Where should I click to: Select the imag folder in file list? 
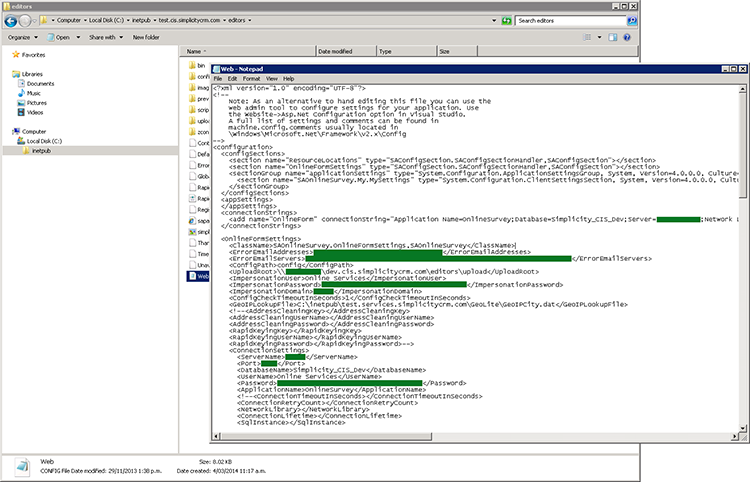tap(199, 88)
